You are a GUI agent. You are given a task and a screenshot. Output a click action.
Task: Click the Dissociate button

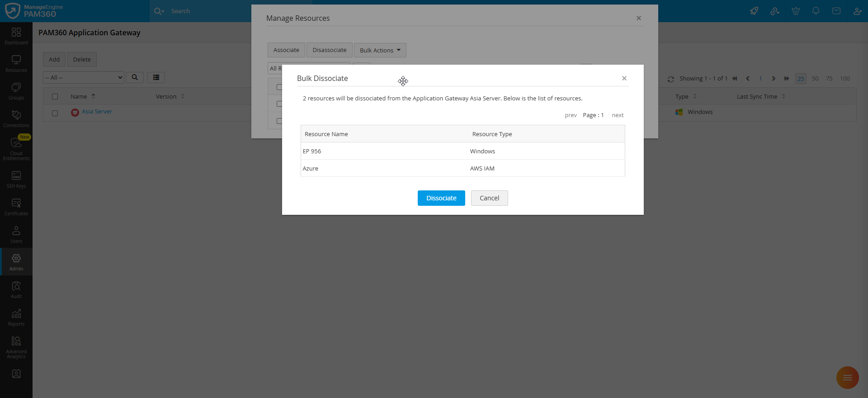(441, 198)
